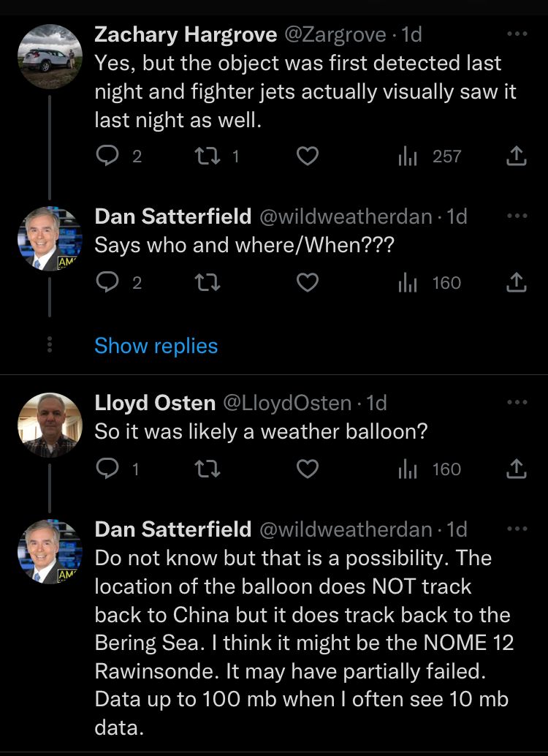The image size is (548, 756).
Task: Open Zachary Hargrove's profile picture
Action: (50, 56)
